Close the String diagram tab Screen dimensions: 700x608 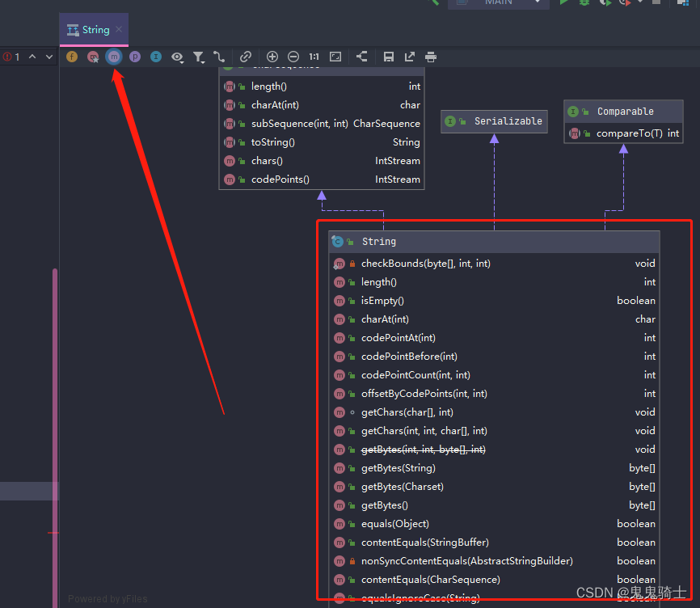119,30
